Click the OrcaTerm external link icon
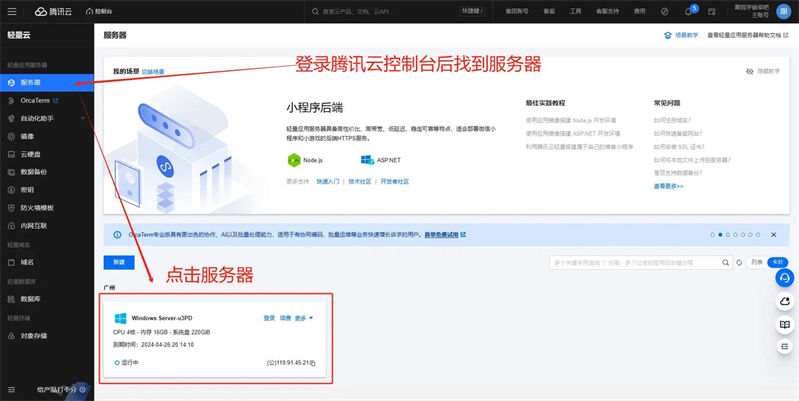The height and width of the screenshot is (401, 799). 56,100
